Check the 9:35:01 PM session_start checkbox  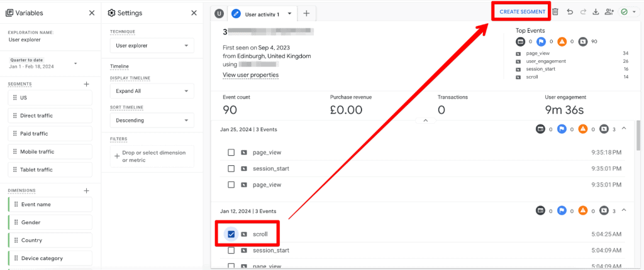231,169
